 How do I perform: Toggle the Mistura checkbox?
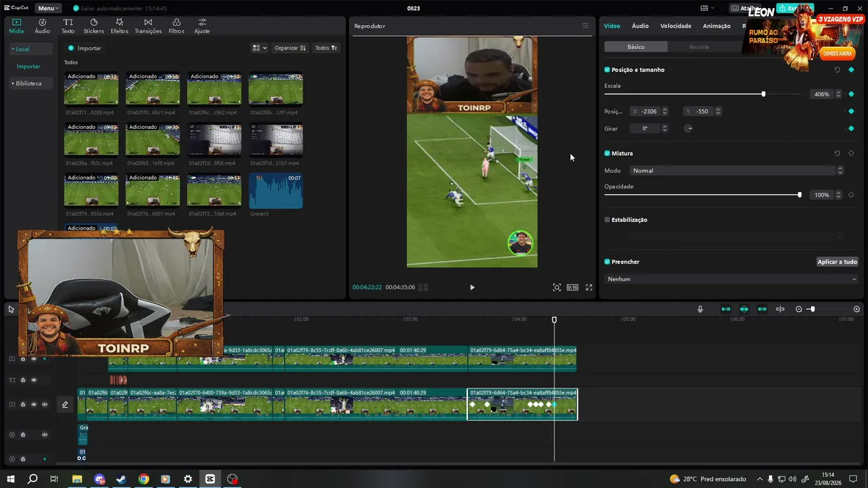pos(607,153)
